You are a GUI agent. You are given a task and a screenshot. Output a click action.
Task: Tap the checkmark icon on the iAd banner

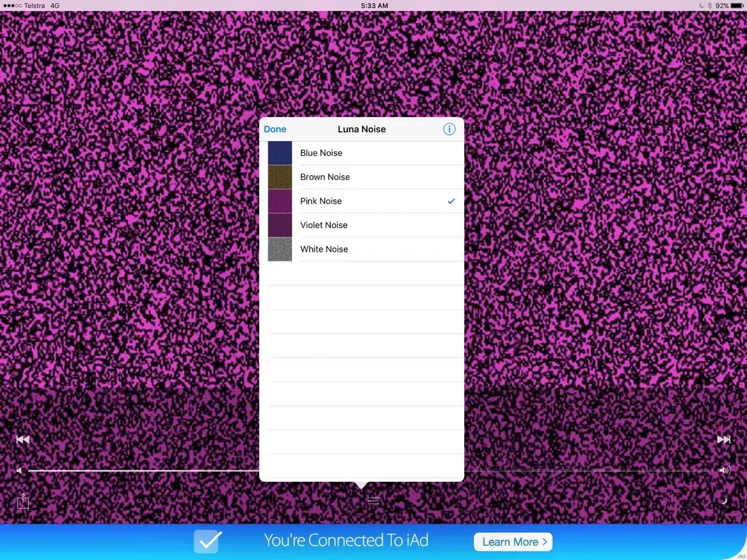[207, 542]
